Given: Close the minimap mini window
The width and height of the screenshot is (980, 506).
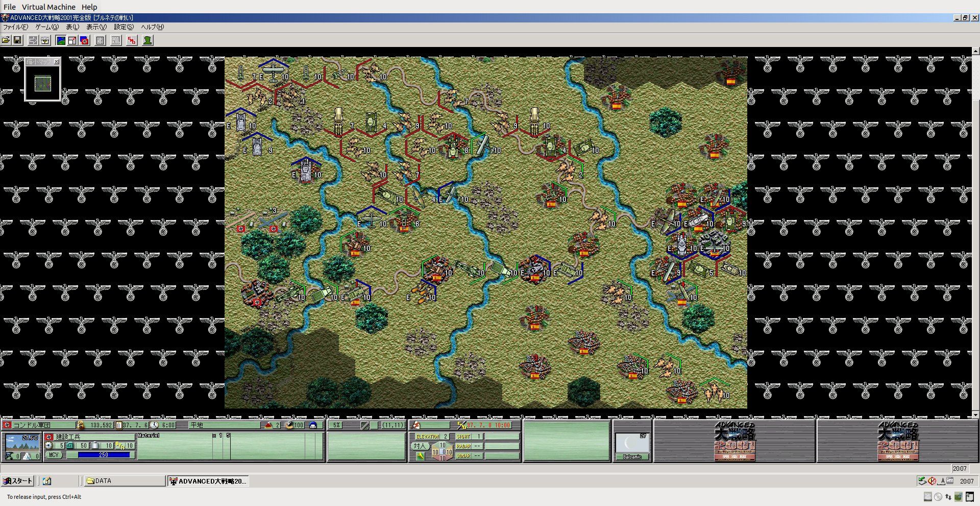Looking at the screenshot, I should (57, 62).
